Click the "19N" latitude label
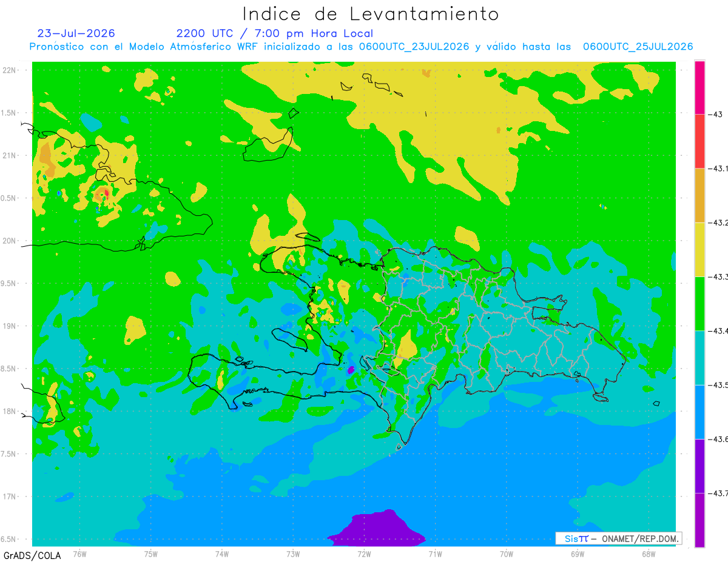728x562 pixels. tap(9, 326)
